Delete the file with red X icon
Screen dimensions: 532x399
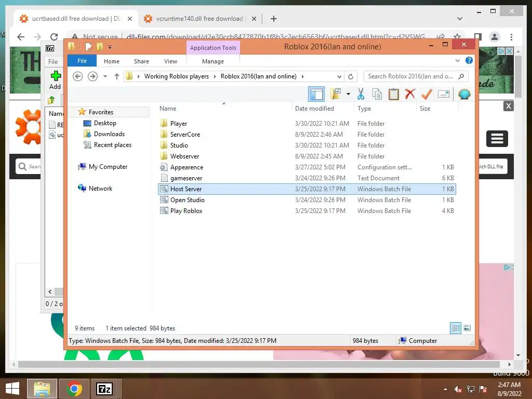(410, 94)
